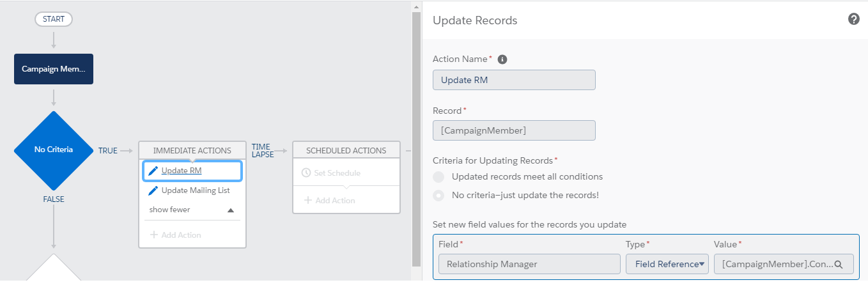Click the pencil icon beside Update Mailing List
The image size is (868, 294).
[x=153, y=190]
